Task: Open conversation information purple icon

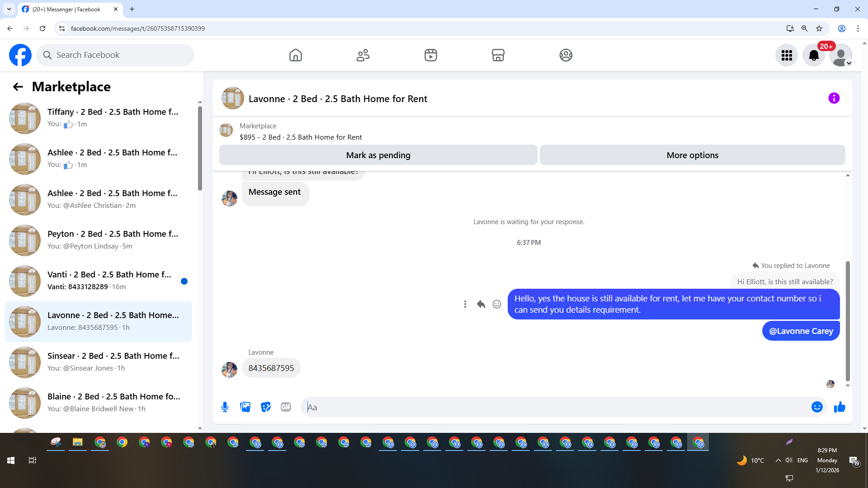Action: (x=834, y=99)
